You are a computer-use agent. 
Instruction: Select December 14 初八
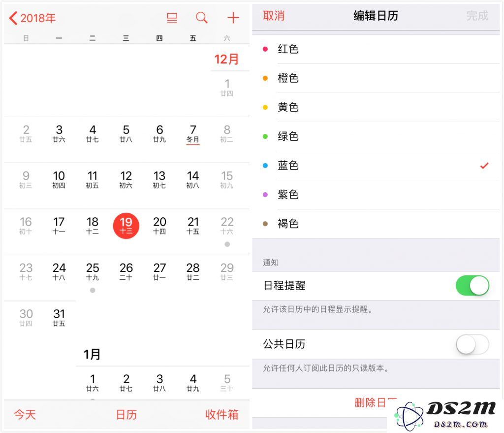pos(193,179)
